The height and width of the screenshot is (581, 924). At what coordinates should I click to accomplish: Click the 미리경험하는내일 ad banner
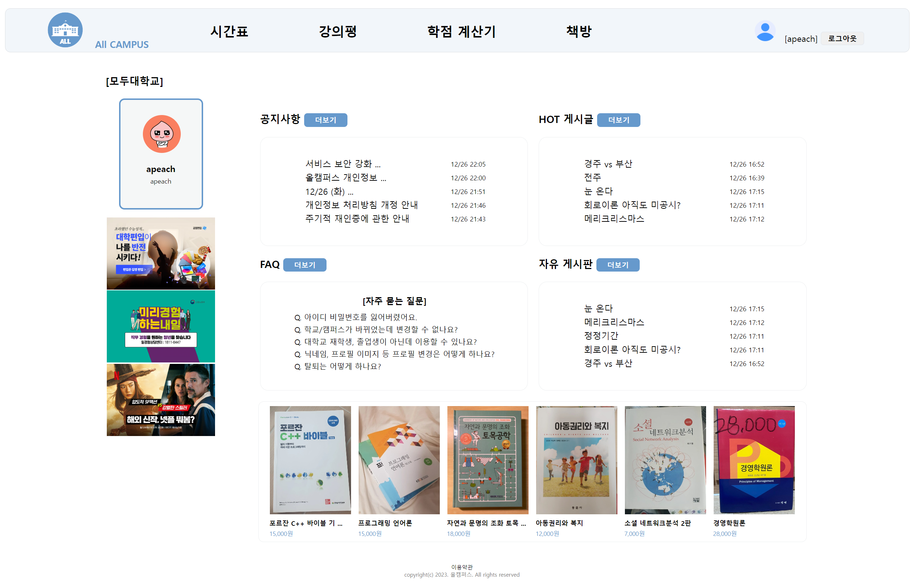click(x=161, y=326)
